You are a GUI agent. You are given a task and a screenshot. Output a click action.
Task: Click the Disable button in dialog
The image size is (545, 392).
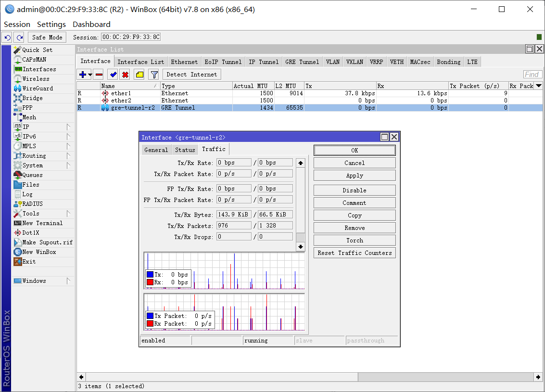coord(355,190)
